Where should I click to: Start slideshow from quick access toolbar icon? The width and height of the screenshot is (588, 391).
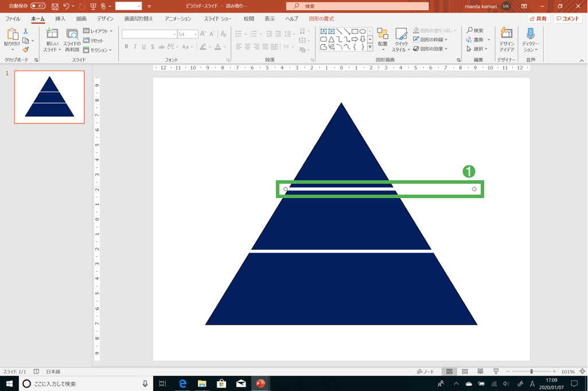(94, 6)
